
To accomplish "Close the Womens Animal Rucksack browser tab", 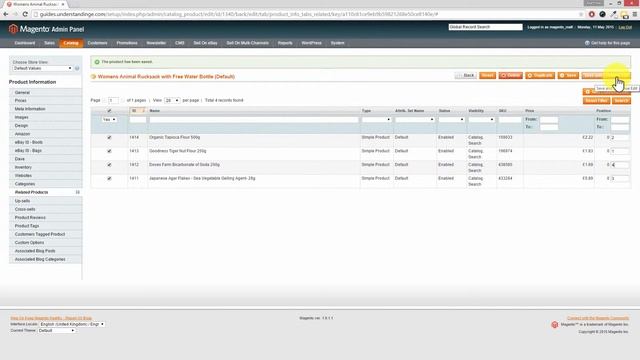I will point(63,4).
